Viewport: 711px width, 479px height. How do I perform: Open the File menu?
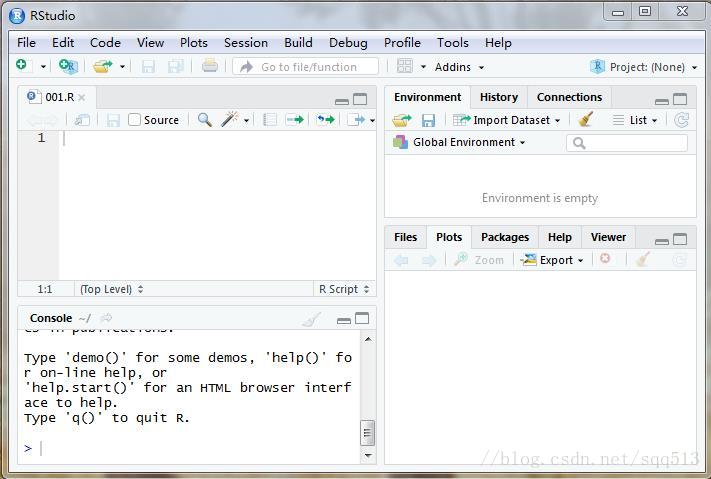26,43
